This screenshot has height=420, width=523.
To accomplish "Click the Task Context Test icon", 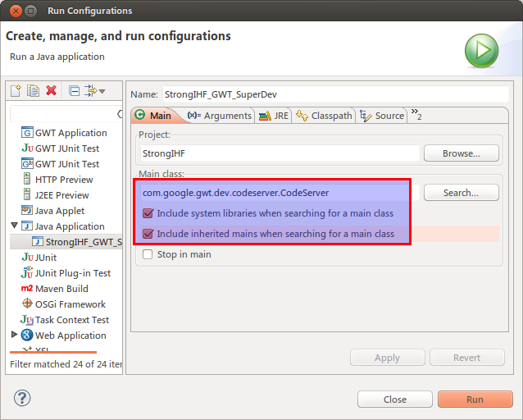I will coord(27,319).
